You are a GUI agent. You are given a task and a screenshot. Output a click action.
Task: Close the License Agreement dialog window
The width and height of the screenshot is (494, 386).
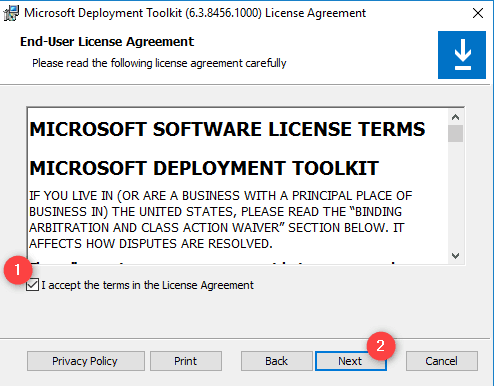click(x=478, y=13)
